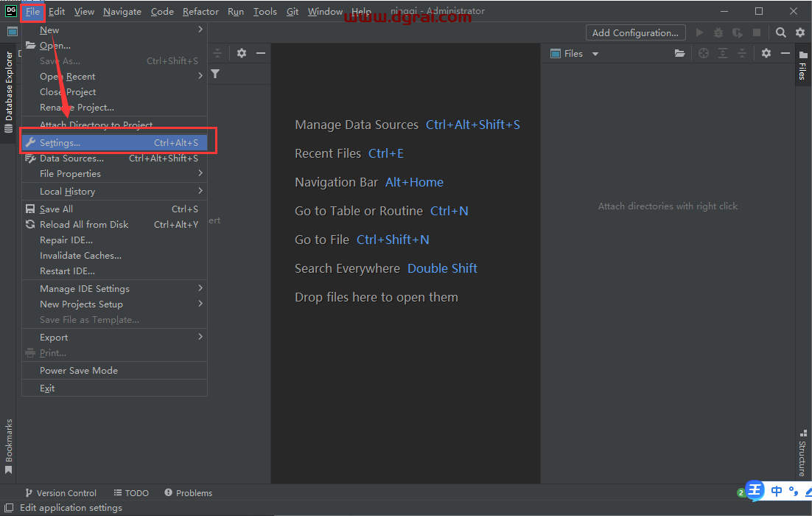Expand the New submenu
The width and height of the screenshot is (812, 516).
pyautogui.click(x=114, y=30)
